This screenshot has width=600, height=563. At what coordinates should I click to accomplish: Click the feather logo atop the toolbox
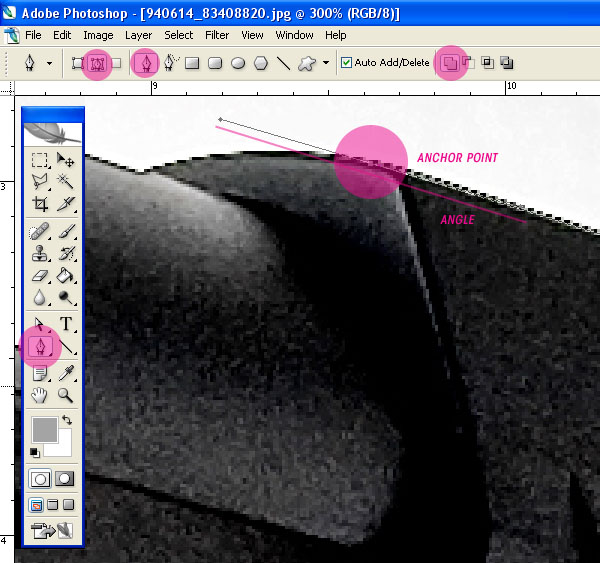click(x=52, y=134)
